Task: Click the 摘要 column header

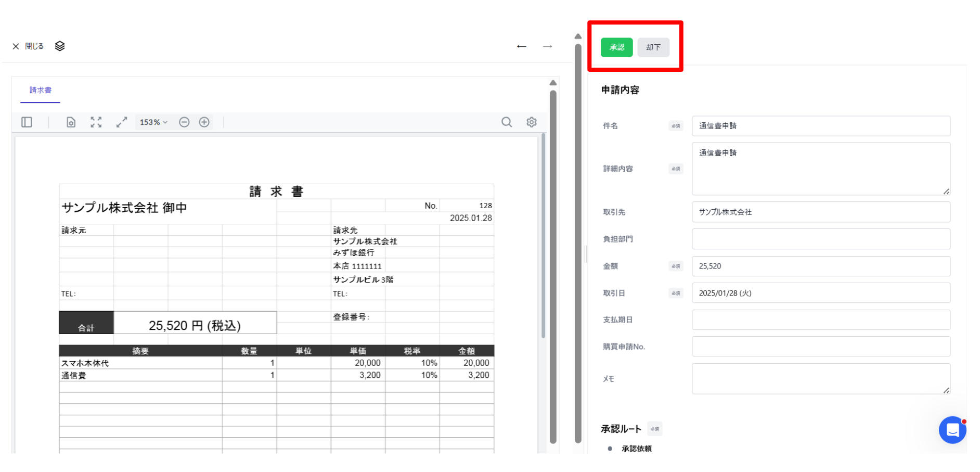Action: (x=140, y=351)
